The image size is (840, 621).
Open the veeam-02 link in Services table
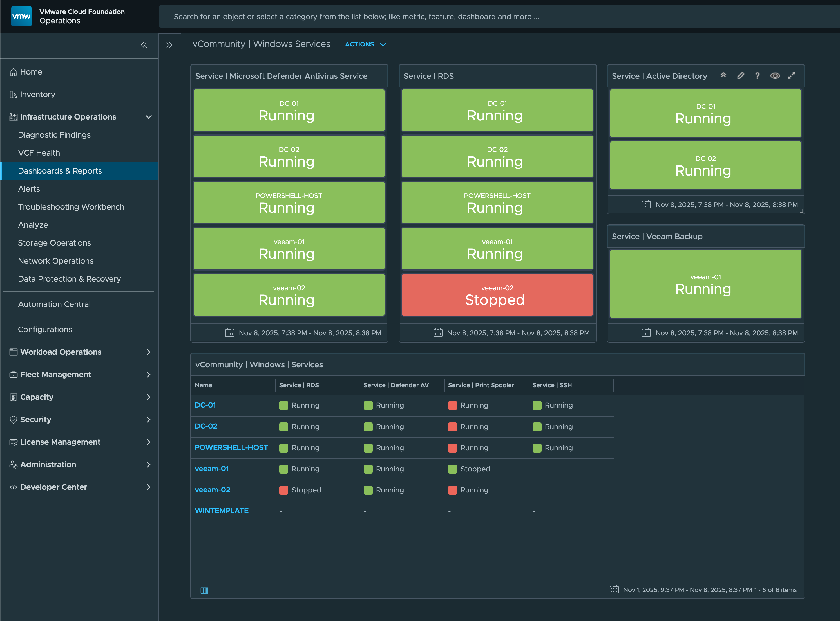(x=212, y=489)
